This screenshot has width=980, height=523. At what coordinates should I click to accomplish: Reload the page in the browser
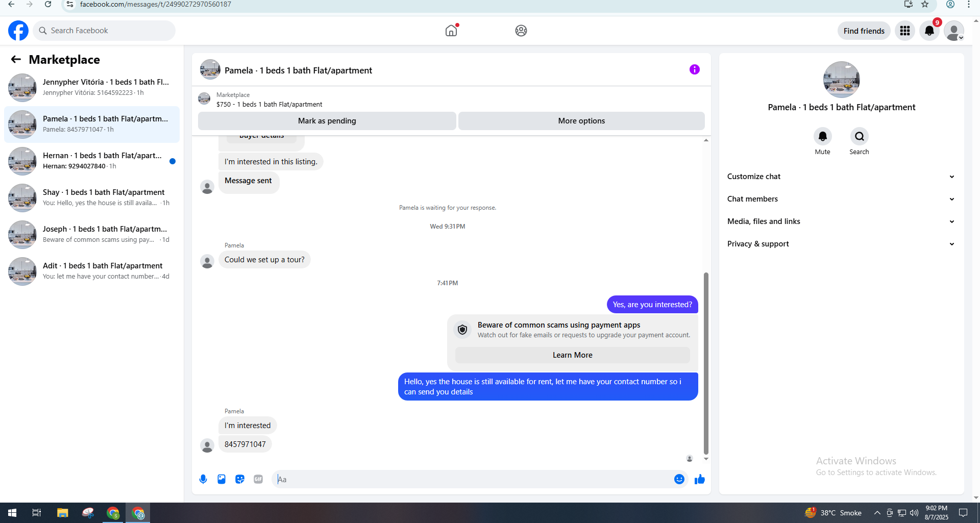[48, 4]
